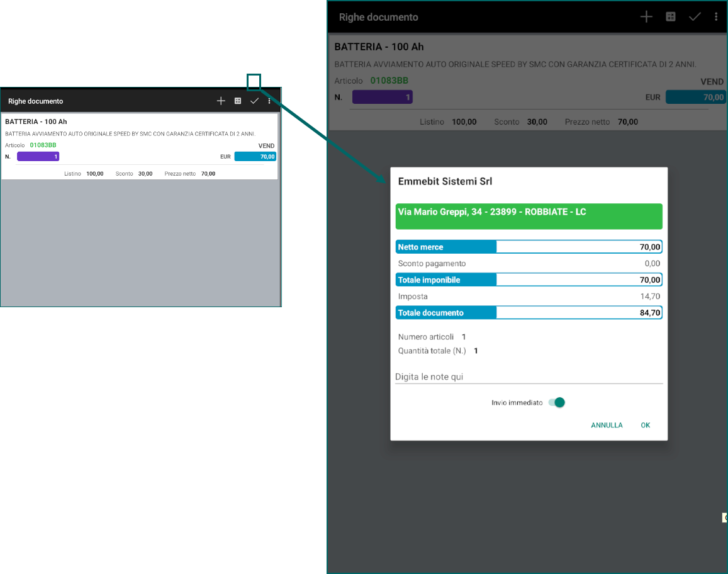
Task: Click the Listino 100,00 value in the small window
Action: pos(95,174)
